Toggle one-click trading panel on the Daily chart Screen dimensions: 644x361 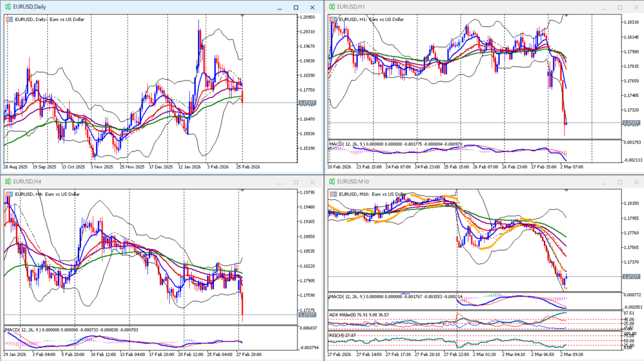[x=9, y=19]
